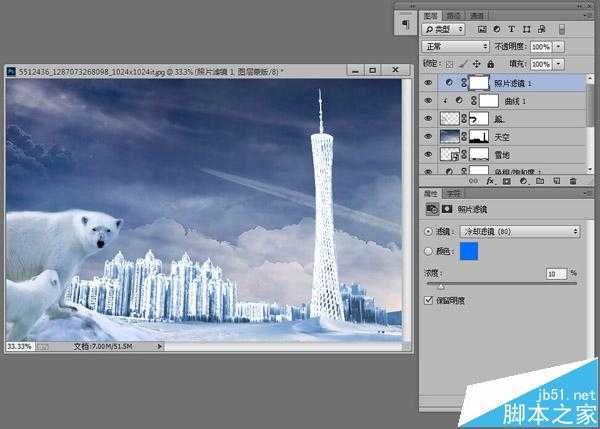The image size is (600, 429).
Task: Click the add layer mask icon
Action: pos(507,181)
